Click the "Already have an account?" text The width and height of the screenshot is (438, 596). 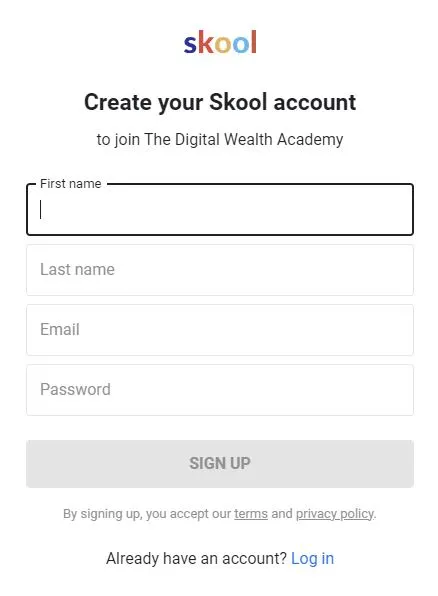pyautogui.click(x=196, y=559)
